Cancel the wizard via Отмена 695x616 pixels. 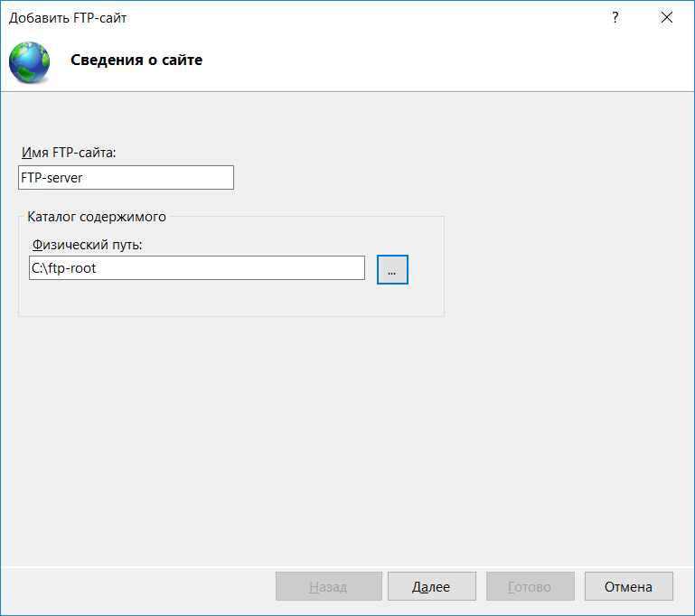click(x=628, y=586)
